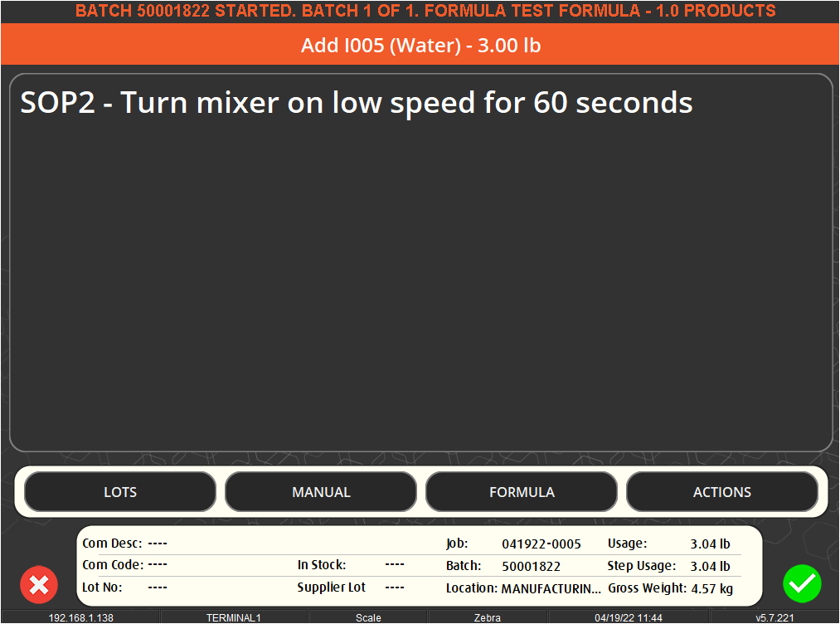Image resolution: width=840 pixels, height=624 pixels.
Task: Select the SOP2 mixer instruction text
Action: coord(357,103)
